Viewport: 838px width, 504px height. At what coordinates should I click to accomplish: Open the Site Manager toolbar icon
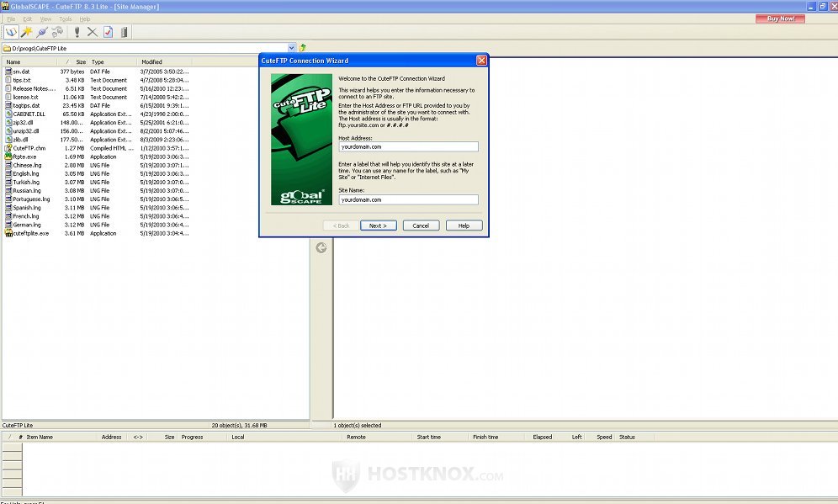(x=11, y=32)
